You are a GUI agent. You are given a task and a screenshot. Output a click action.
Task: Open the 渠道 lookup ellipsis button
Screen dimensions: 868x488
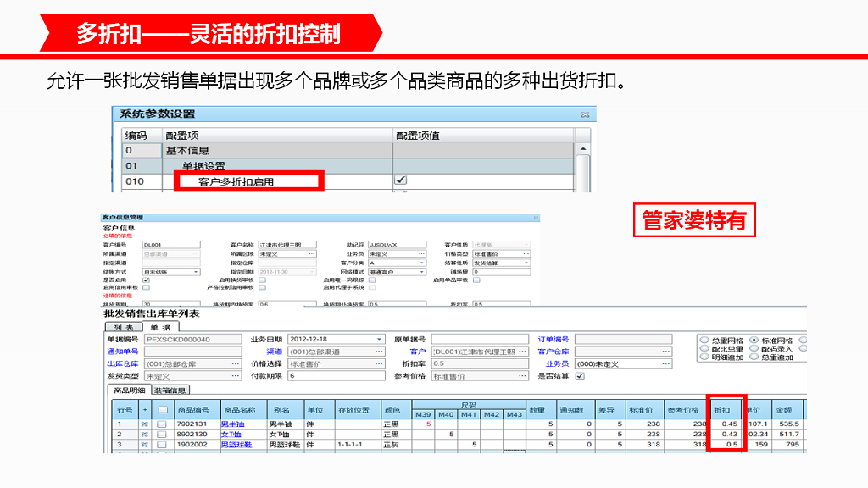(380, 352)
